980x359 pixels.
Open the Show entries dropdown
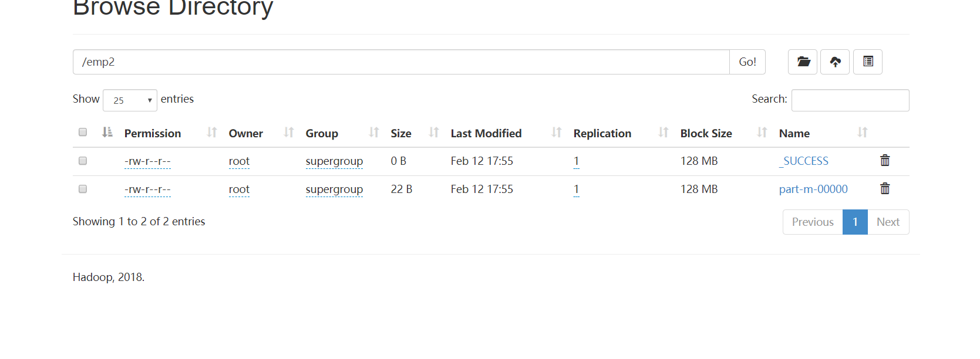pyautogui.click(x=130, y=100)
